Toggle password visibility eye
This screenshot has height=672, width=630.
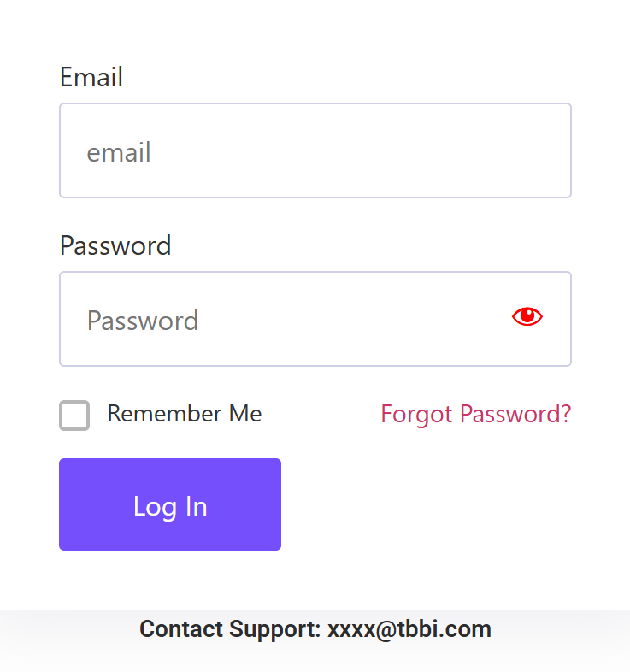coord(527,316)
